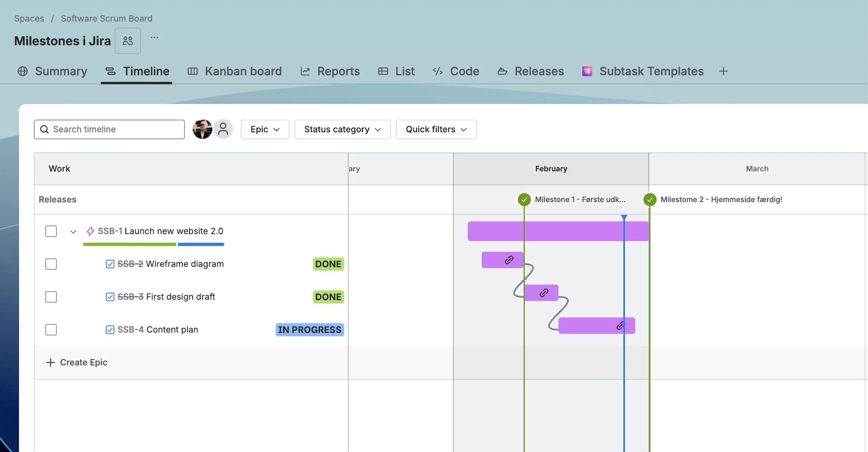
Task: Open the Epic filter menu
Action: pyautogui.click(x=265, y=129)
